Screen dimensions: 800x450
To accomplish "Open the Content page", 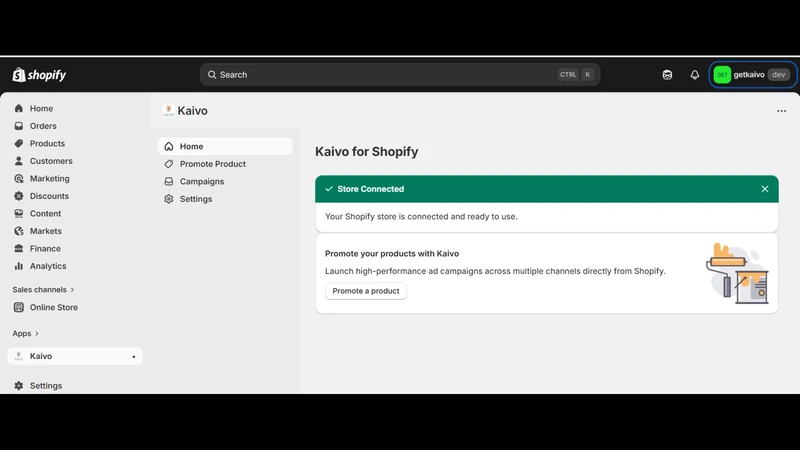I will click(45, 213).
